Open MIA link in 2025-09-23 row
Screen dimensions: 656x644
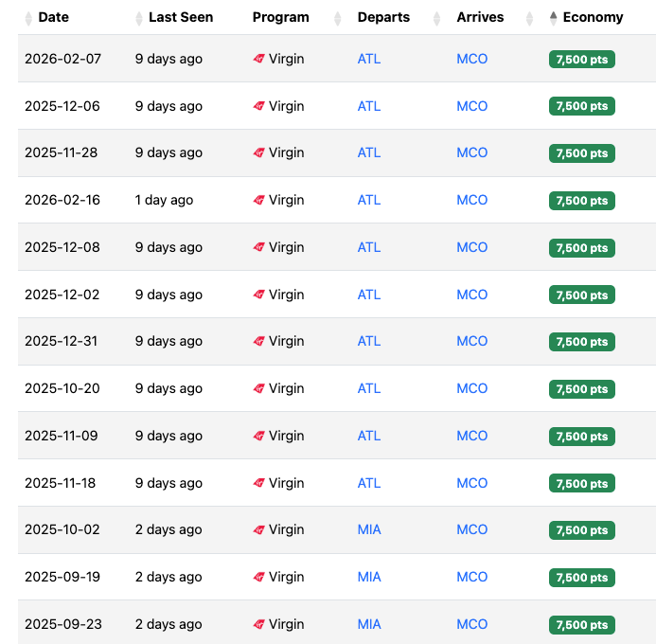click(x=369, y=624)
